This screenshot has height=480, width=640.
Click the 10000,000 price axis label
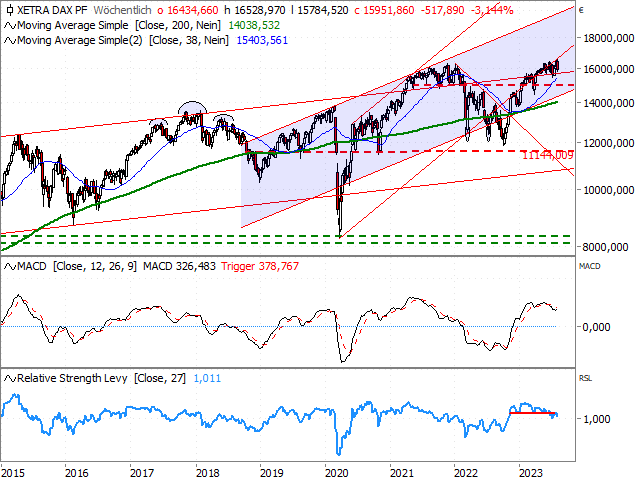pyautogui.click(x=609, y=190)
